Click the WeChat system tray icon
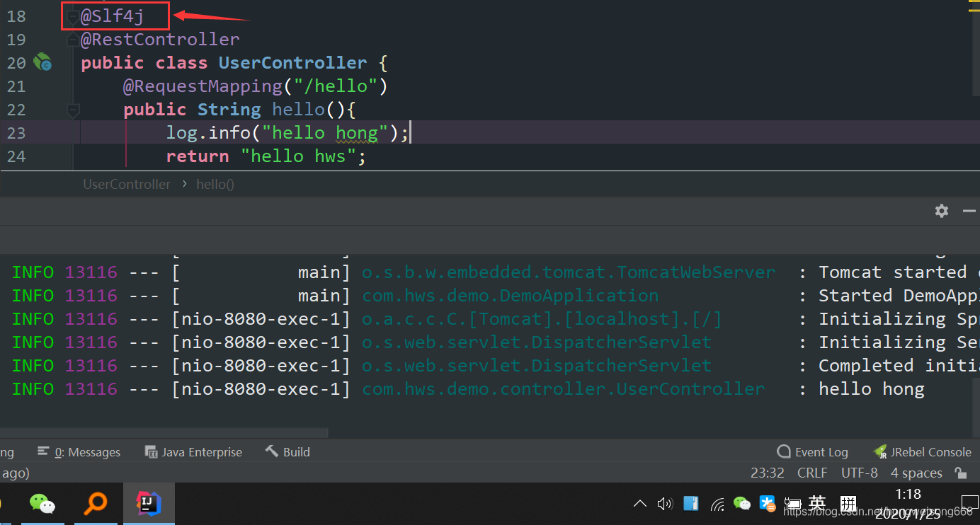The image size is (980, 525). tap(742, 504)
